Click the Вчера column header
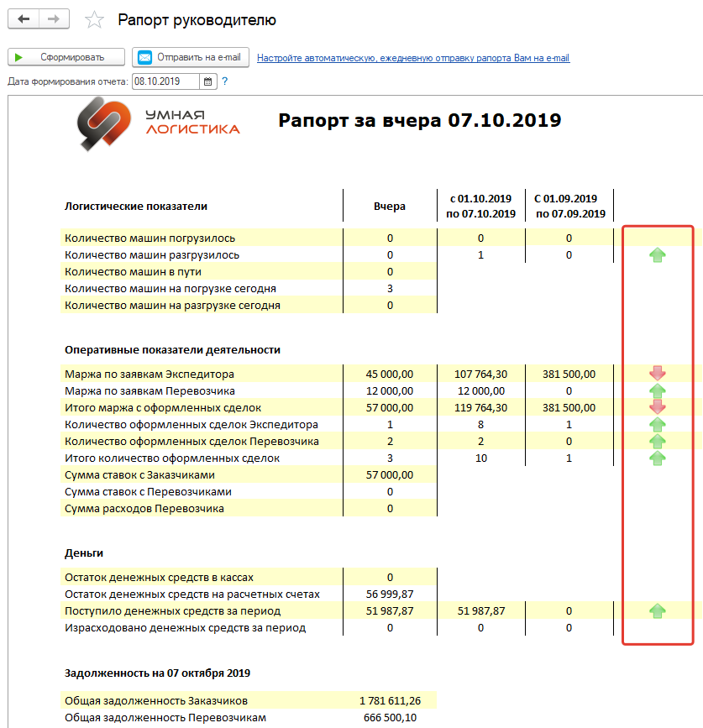The height and width of the screenshot is (728, 703). [x=390, y=207]
